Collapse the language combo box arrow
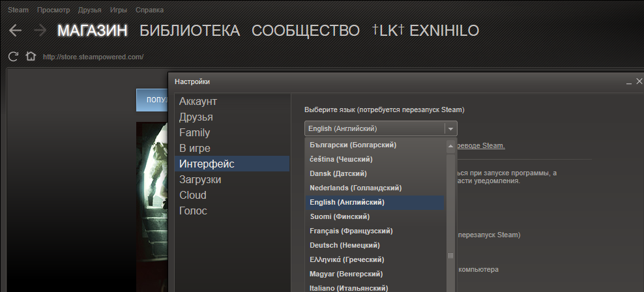Viewport: 644px width, 292px height. pyautogui.click(x=450, y=129)
